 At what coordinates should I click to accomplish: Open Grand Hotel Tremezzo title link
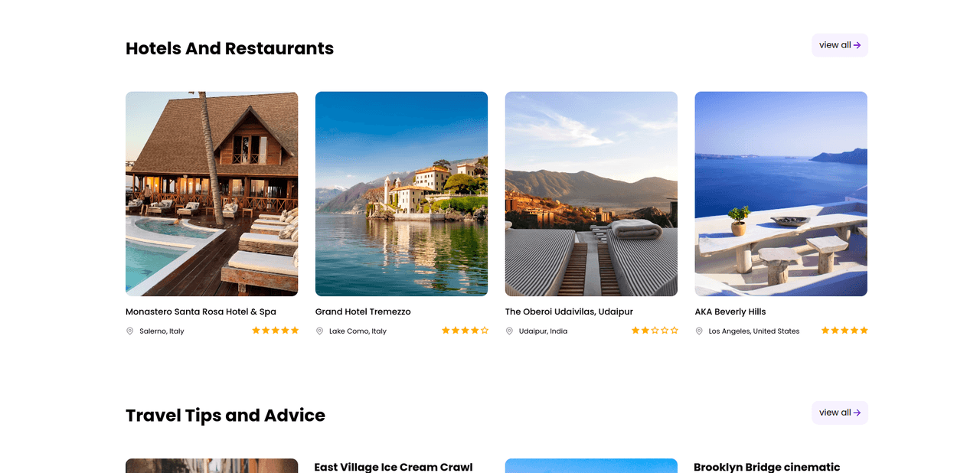tap(364, 312)
